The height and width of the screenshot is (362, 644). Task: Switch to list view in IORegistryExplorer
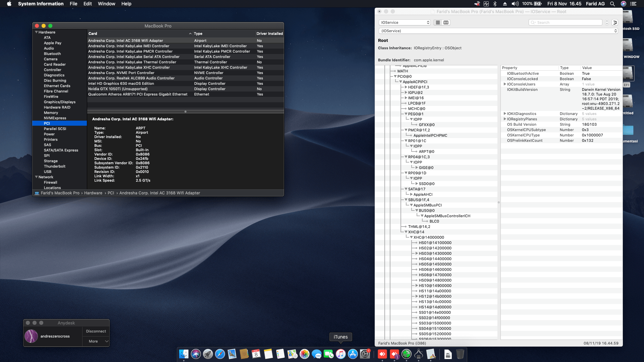(438, 22)
